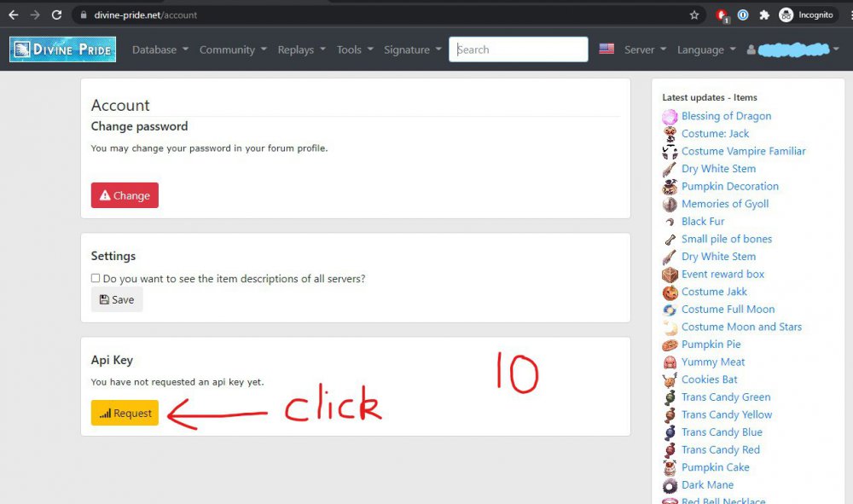Screen dimensions: 853x504
Task: Click the Memories of Gyoll icon
Action: (670, 204)
